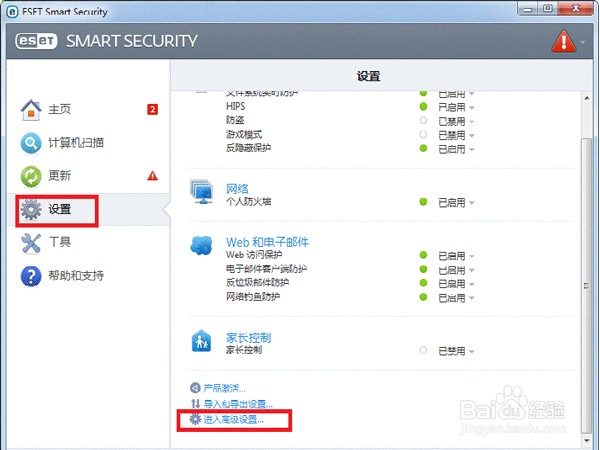Screen dimensions: 600x450
Task: Click the green 更新 update icon
Action: click(32, 176)
